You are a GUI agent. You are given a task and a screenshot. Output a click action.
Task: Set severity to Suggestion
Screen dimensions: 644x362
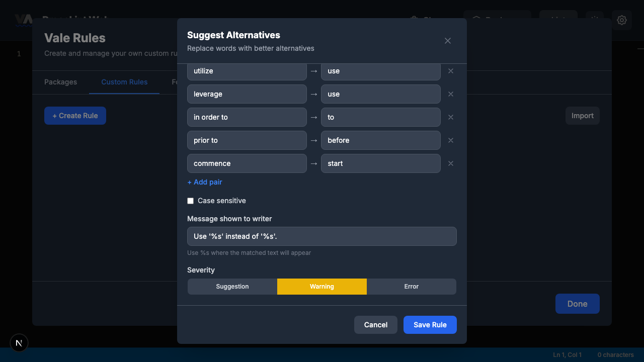pyautogui.click(x=232, y=287)
